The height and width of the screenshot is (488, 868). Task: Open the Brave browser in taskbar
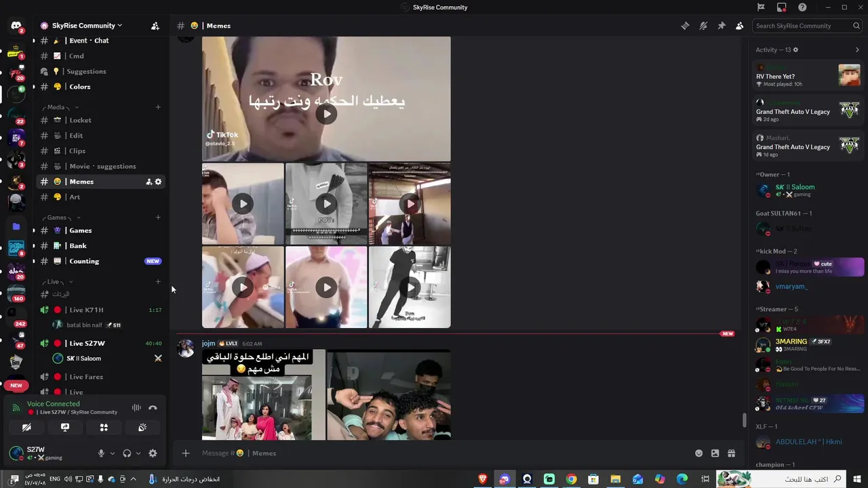tap(483, 479)
